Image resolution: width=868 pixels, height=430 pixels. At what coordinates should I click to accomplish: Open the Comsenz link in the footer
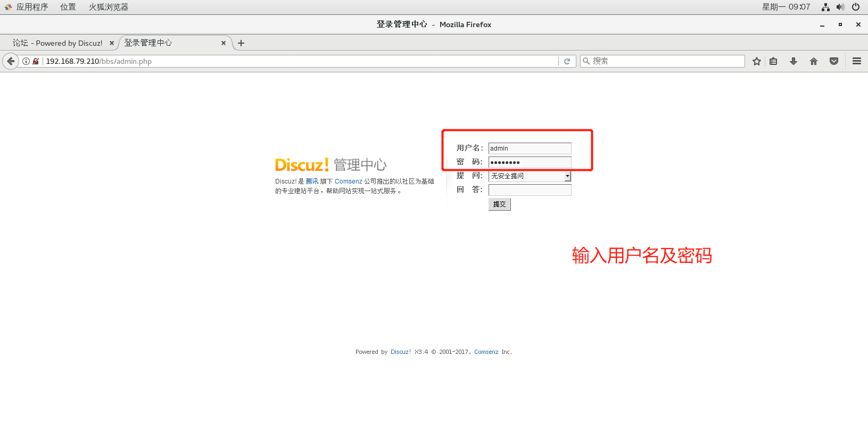[x=486, y=352]
